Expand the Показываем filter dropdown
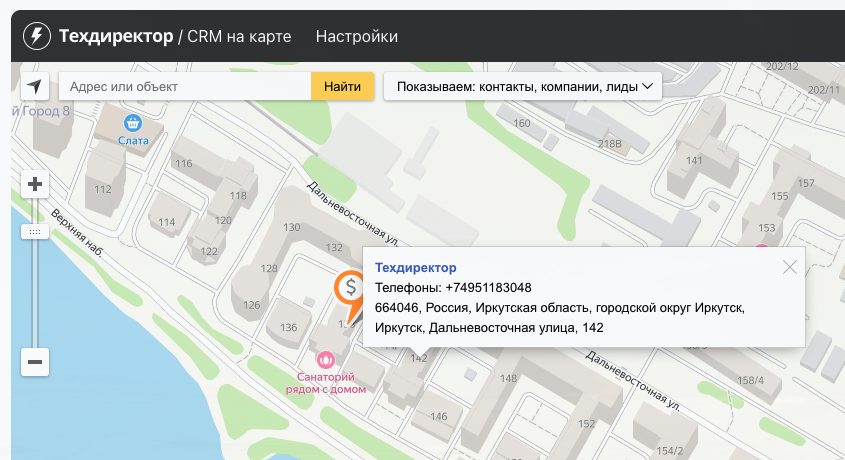The width and height of the screenshot is (845, 460). (x=523, y=86)
